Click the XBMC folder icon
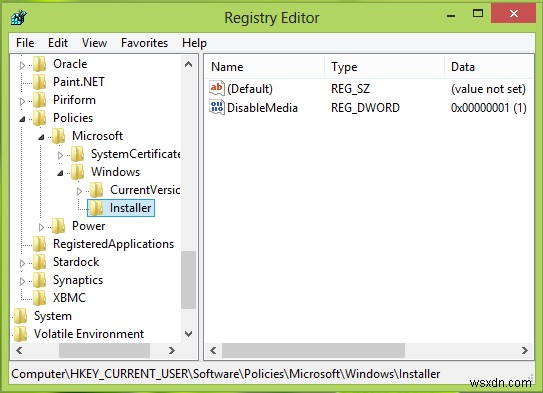The width and height of the screenshot is (543, 393). 39,298
